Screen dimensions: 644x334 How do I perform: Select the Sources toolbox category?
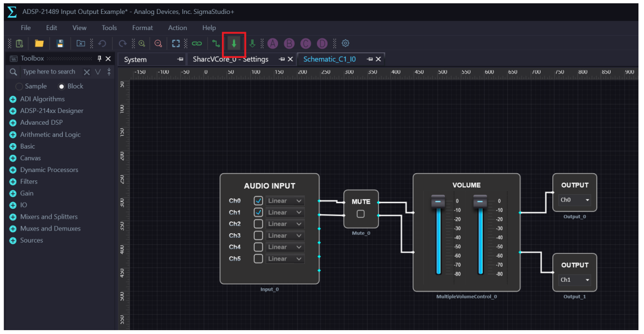click(x=31, y=240)
